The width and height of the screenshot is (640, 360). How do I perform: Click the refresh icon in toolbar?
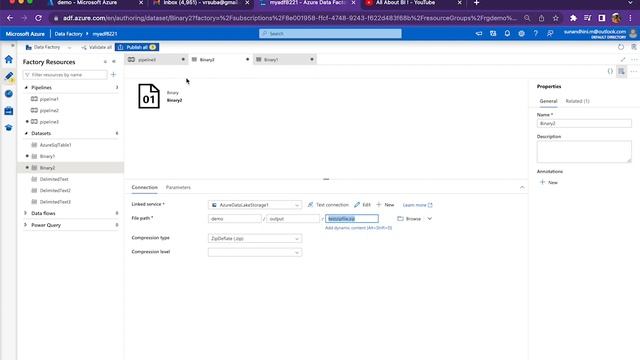pyautogui.click(x=621, y=47)
